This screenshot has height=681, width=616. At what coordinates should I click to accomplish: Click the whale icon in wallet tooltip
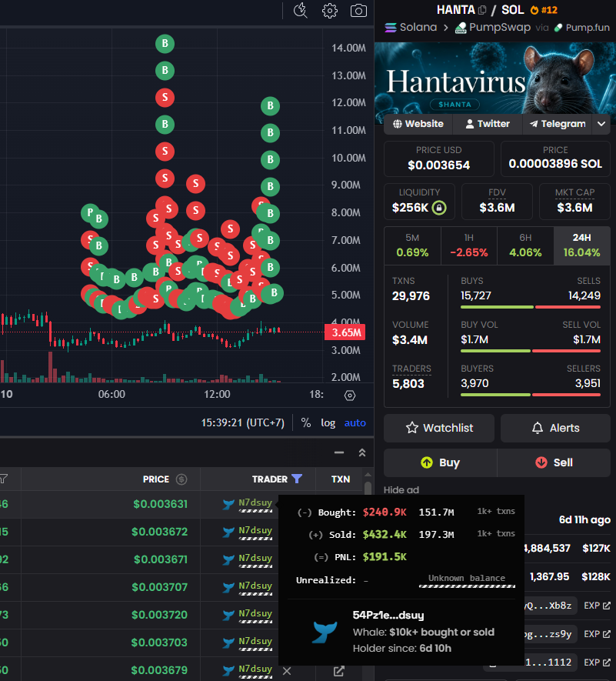[325, 632]
